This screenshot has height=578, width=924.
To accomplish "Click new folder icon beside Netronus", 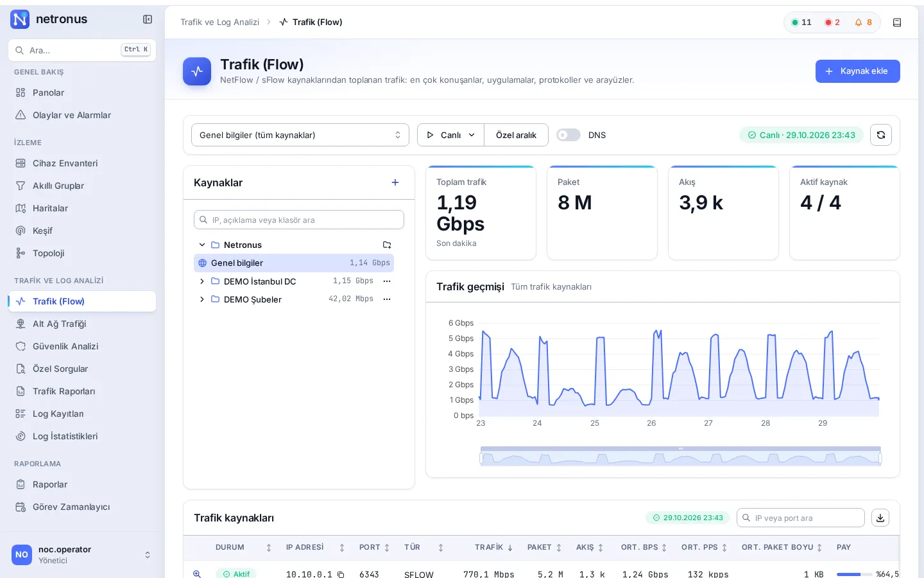I will pyautogui.click(x=387, y=245).
